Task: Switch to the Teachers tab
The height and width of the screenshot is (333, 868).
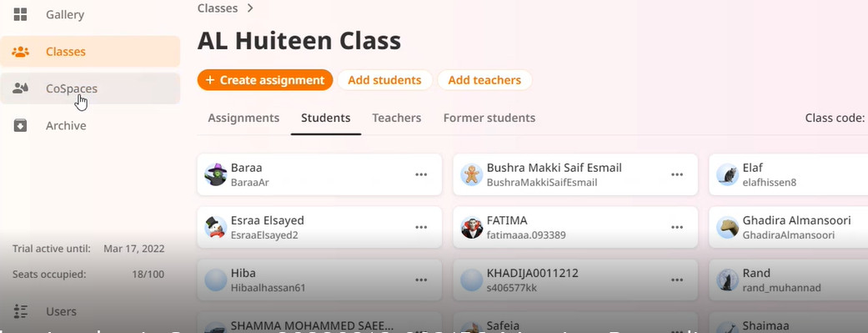Action: coord(396,118)
